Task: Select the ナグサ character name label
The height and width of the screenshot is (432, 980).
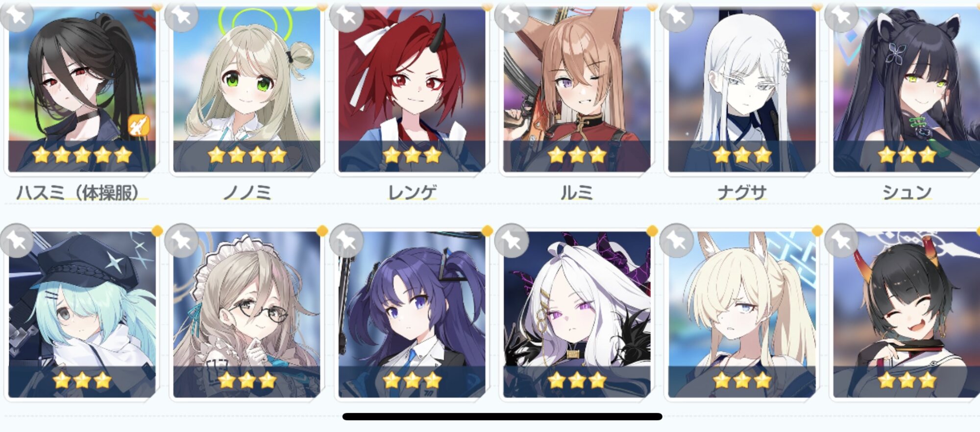Action: pyautogui.click(x=742, y=192)
